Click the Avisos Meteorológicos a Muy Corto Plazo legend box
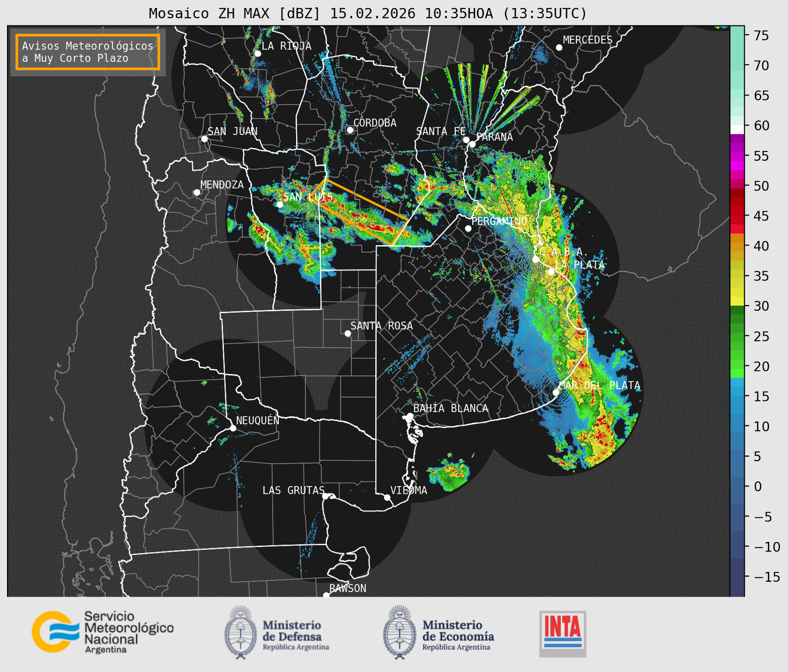Image resolution: width=788 pixels, height=672 pixels. 88,52
